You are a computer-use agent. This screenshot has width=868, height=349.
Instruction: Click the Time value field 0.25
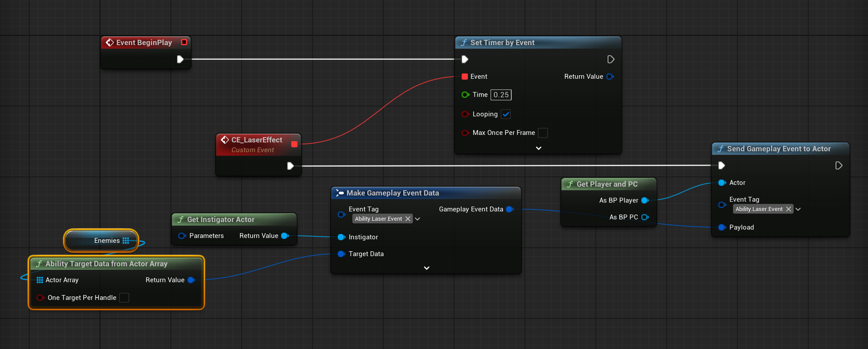(x=501, y=95)
